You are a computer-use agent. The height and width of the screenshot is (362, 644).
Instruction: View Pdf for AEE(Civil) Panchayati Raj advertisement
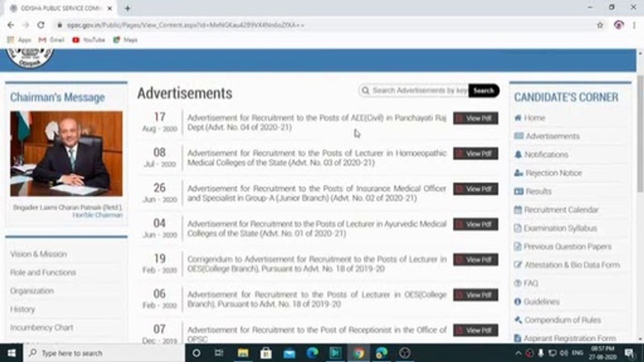(475, 118)
